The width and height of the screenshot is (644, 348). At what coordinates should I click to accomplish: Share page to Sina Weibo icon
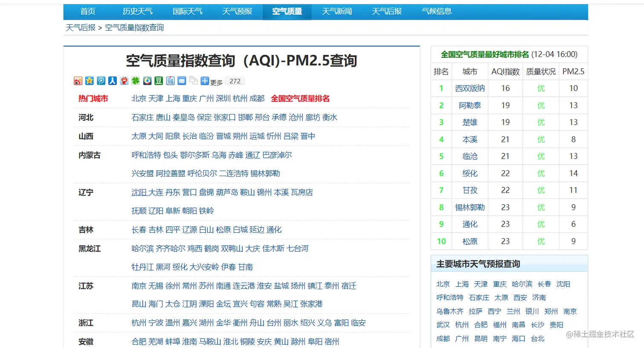pyautogui.click(x=78, y=81)
